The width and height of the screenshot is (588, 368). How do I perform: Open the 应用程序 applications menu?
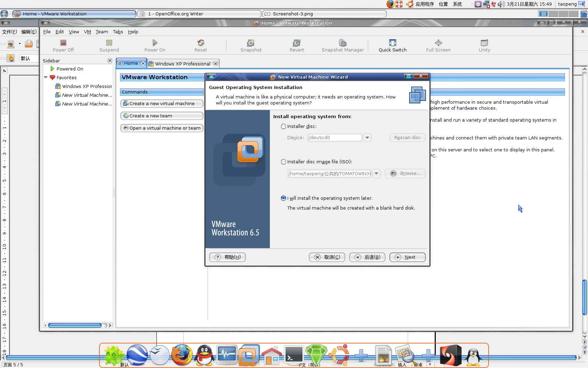pyautogui.click(x=425, y=4)
